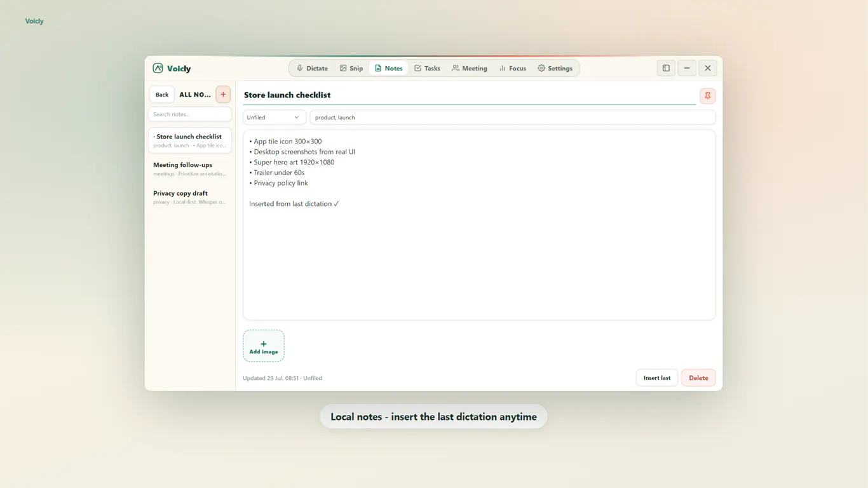Minimize the Voicly window
Viewport: 868px width, 488px height.
point(687,68)
